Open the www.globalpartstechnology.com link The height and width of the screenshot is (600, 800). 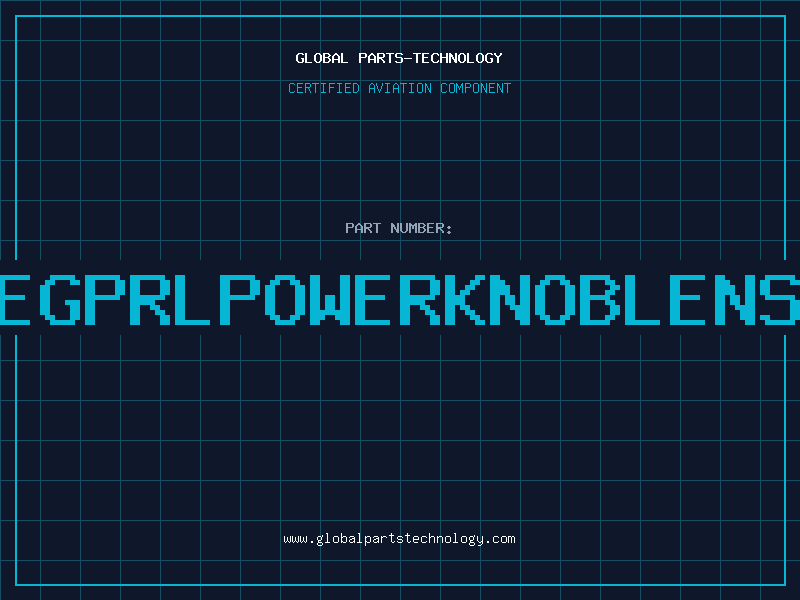[x=399, y=539]
